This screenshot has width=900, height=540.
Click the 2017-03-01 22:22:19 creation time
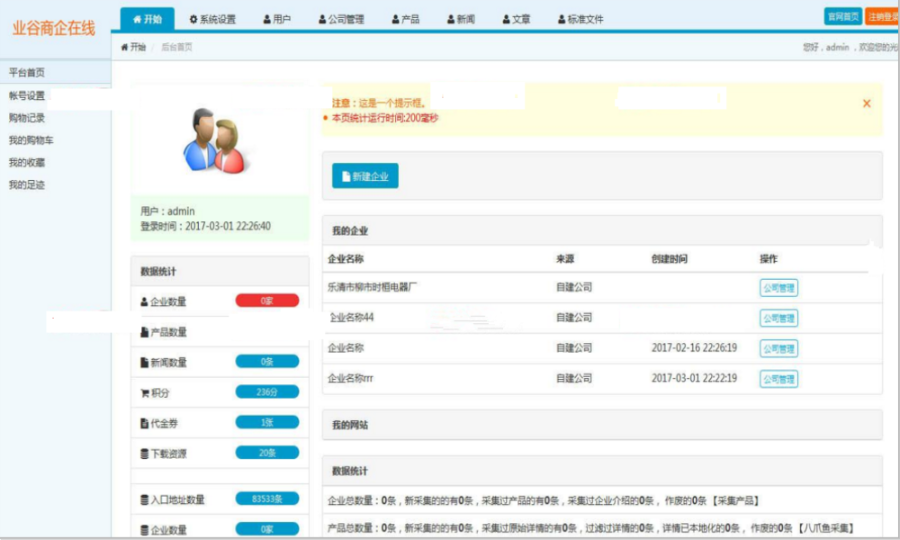click(694, 378)
